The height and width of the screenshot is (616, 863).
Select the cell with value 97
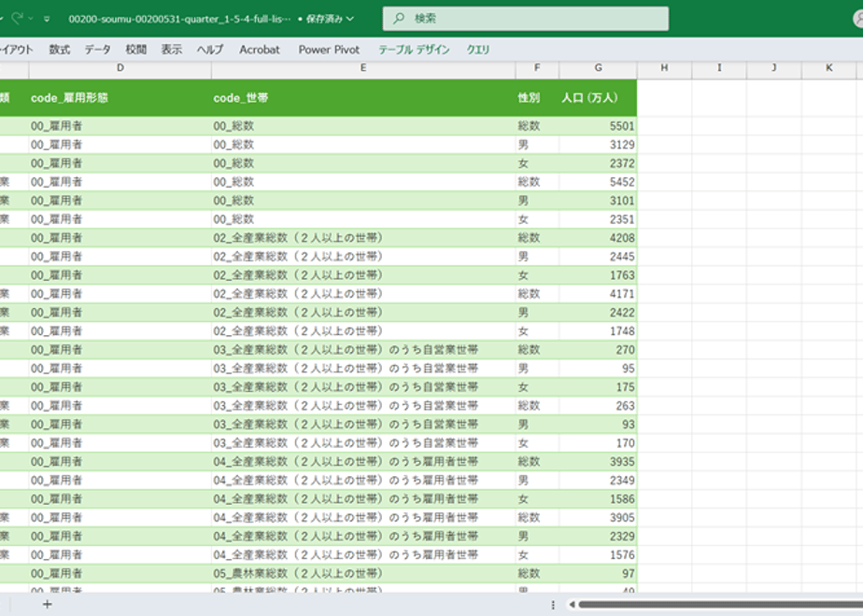tap(599, 574)
